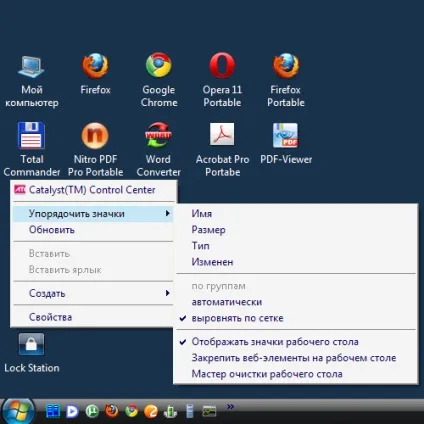
Task: Select the Word Converter desktop icon
Action: [x=158, y=135]
